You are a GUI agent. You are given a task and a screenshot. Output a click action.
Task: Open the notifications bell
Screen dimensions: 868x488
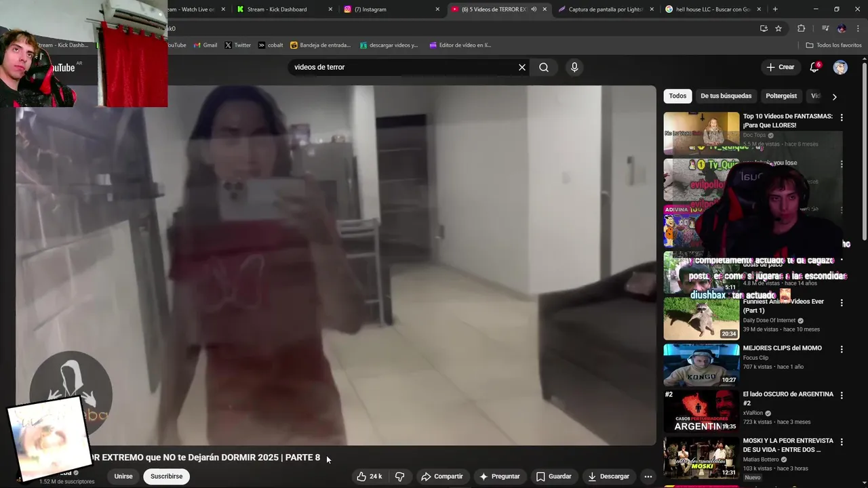[x=815, y=67]
